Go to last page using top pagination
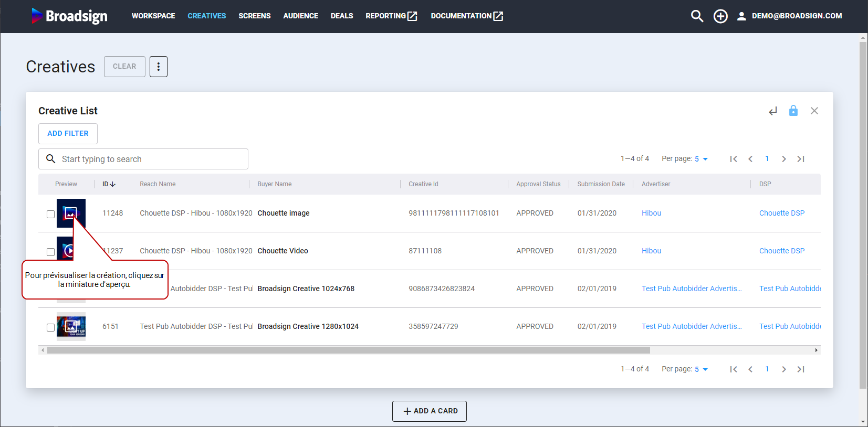 tap(800, 159)
